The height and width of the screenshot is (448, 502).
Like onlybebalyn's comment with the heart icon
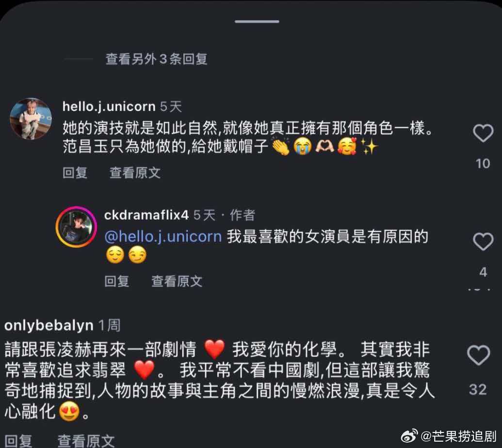[x=478, y=355]
